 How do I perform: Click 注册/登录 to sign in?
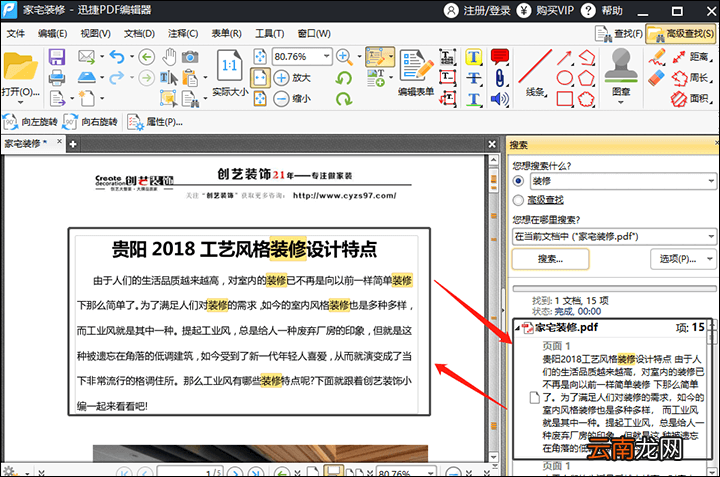click(478, 11)
